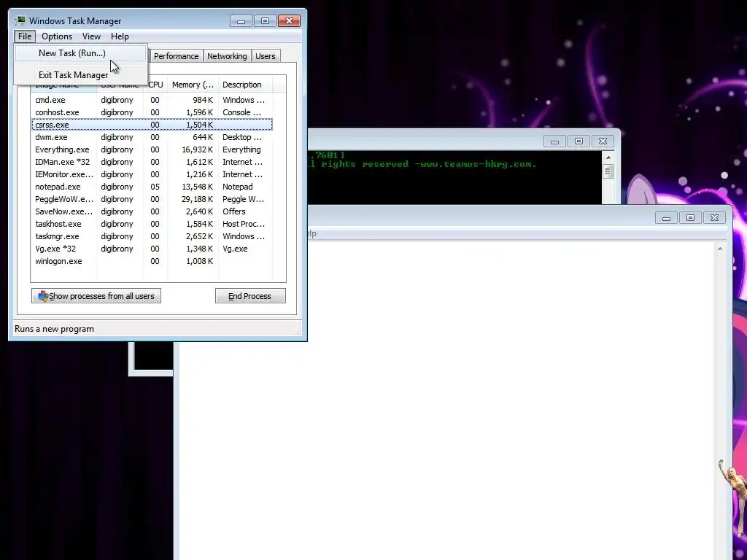747x560 pixels.
Task: Select the SaveNow.exe process row
Action: (152, 211)
